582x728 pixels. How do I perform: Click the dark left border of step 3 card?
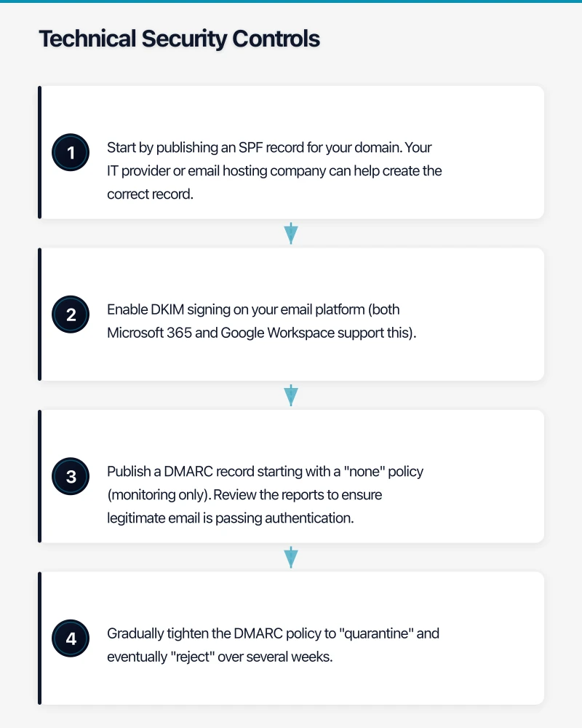[39, 476]
